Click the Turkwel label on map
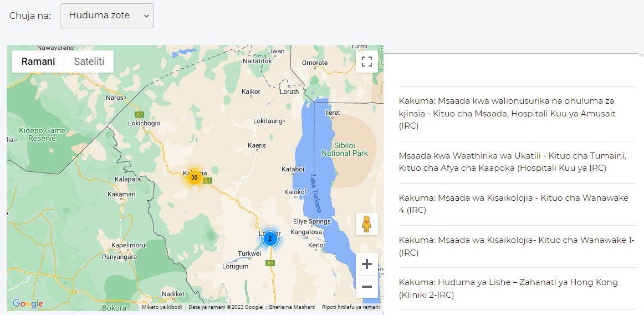Screen dimensions: 644x315 tap(249, 254)
